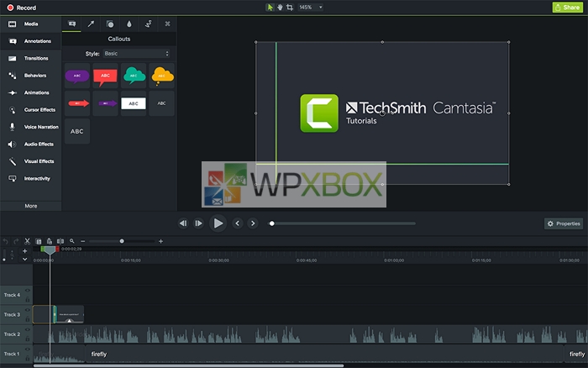Jump to the previous clip marker
The height and width of the screenshot is (368, 588).
[238, 223]
